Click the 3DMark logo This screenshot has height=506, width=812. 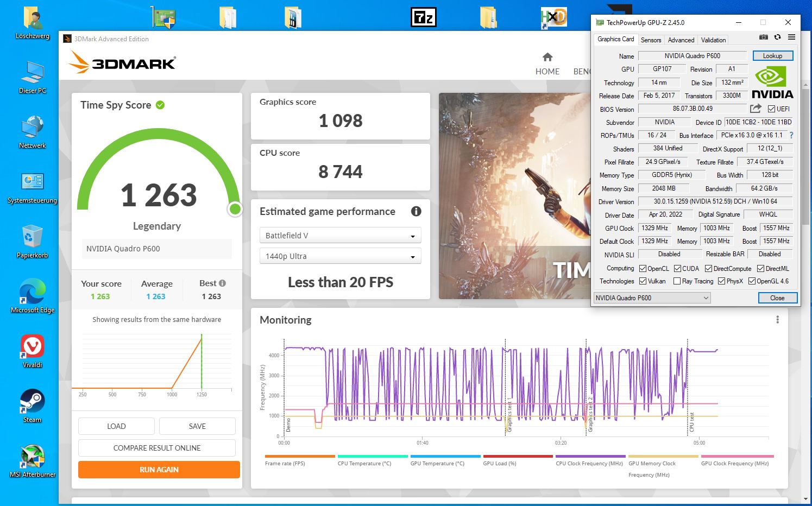[x=122, y=62]
